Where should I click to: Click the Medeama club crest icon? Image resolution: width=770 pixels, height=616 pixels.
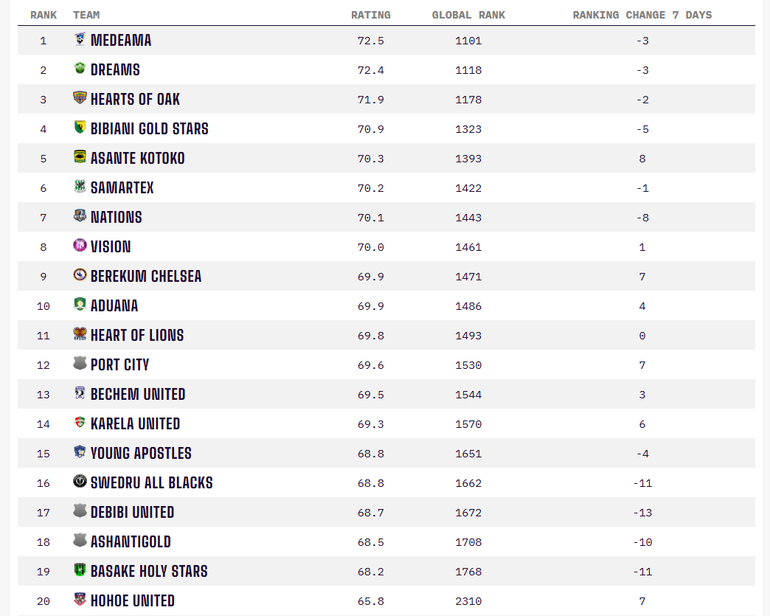click(80, 39)
